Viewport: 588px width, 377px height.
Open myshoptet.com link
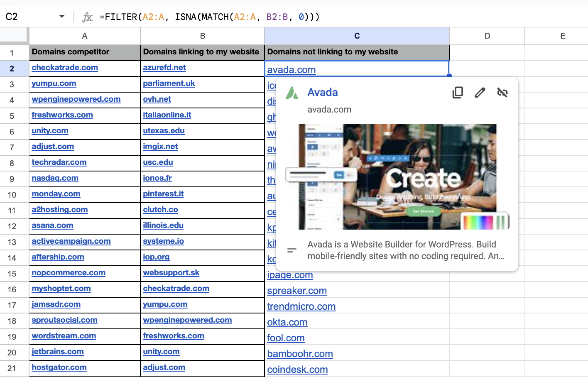[x=61, y=289]
